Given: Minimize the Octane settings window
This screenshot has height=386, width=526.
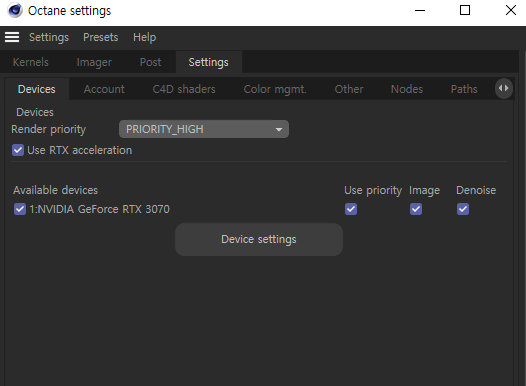Looking at the screenshot, I should coord(420,10).
